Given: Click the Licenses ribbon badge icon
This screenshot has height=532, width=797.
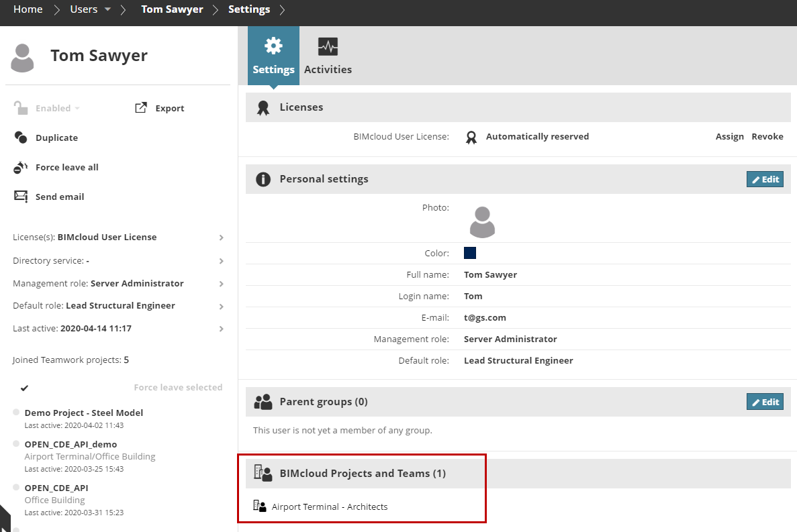Looking at the screenshot, I should coord(263,107).
